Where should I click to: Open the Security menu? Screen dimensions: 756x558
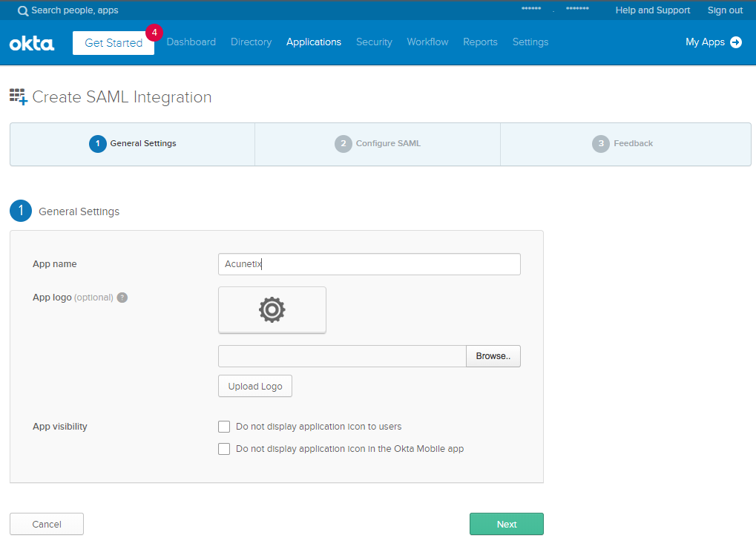click(374, 42)
